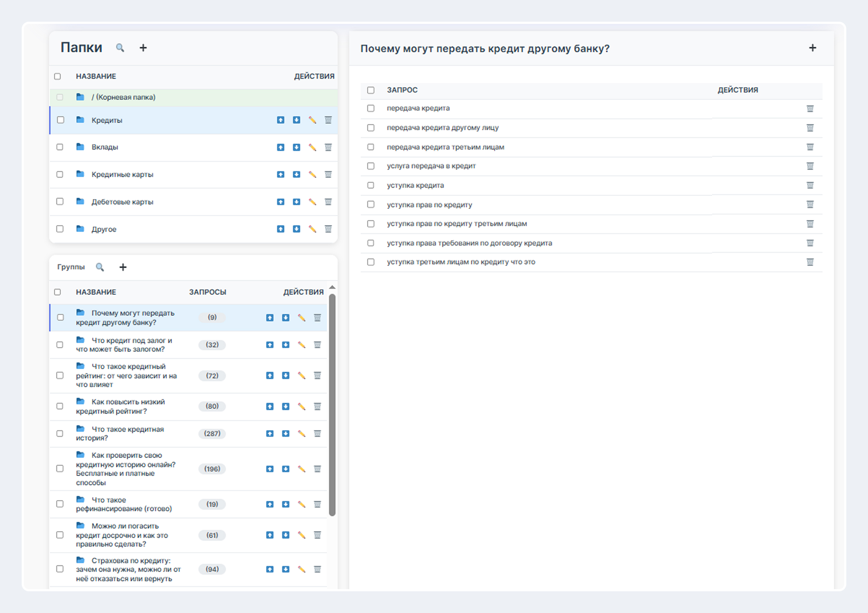Click the search icon next to Папки

[x=120, y=48]
